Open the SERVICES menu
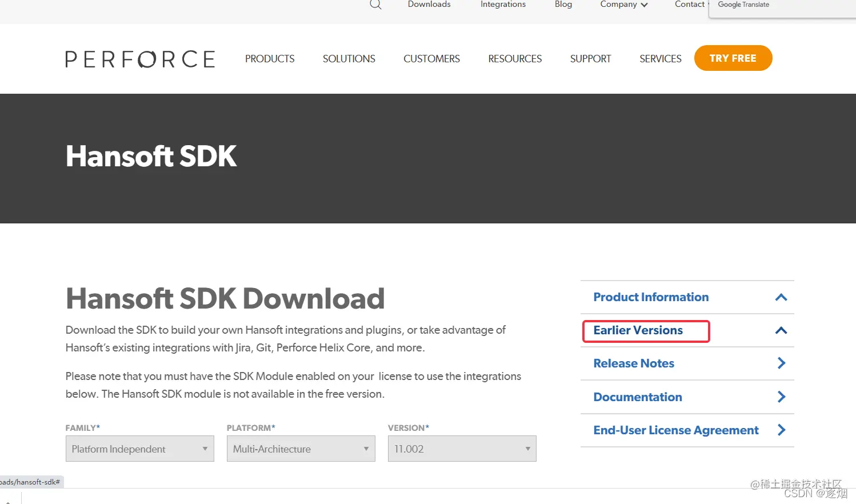The image size is (856, 504). point(661,59)
